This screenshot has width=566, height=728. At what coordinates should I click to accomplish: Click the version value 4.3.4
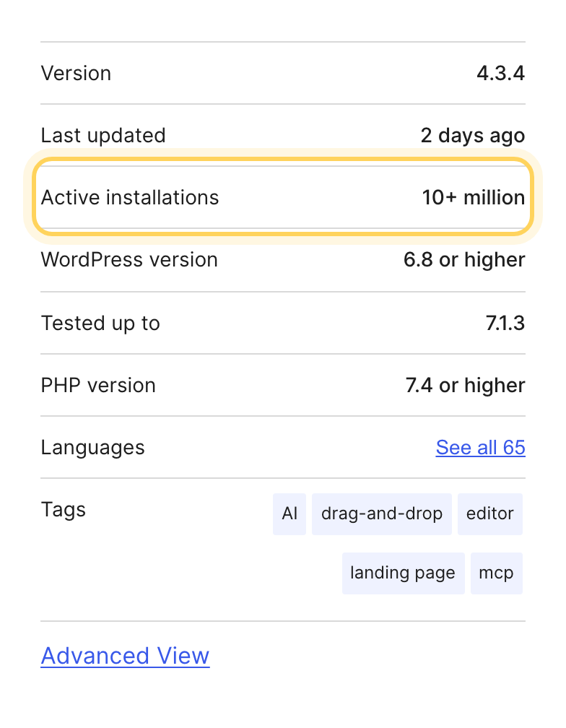501,74
